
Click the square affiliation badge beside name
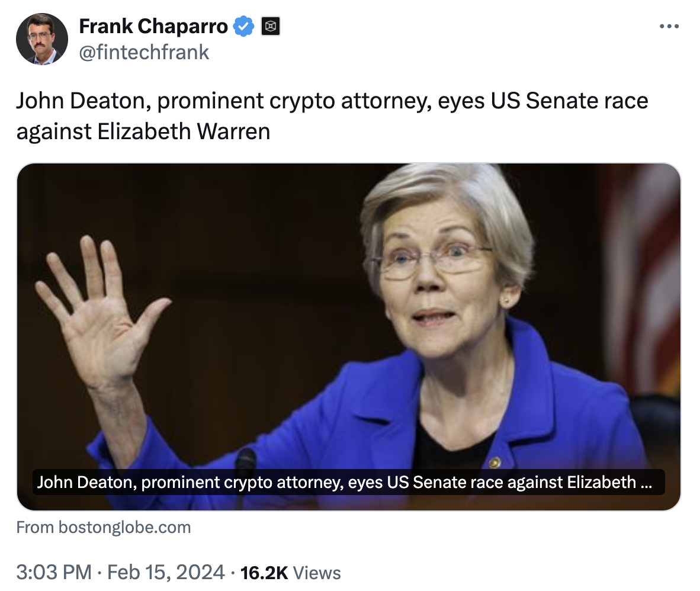pyautogui.click(x=271, y=27)
